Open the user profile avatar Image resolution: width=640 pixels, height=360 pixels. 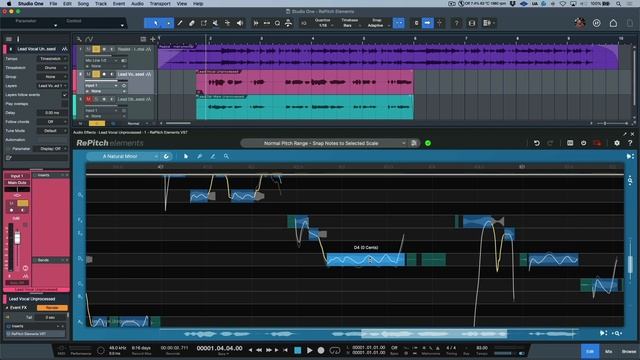580,23
